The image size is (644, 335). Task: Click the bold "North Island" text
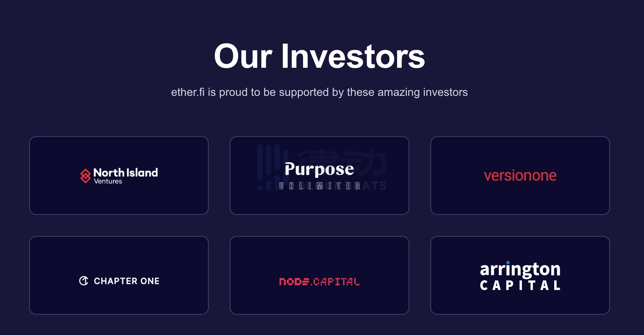click(x=126, y=172)
